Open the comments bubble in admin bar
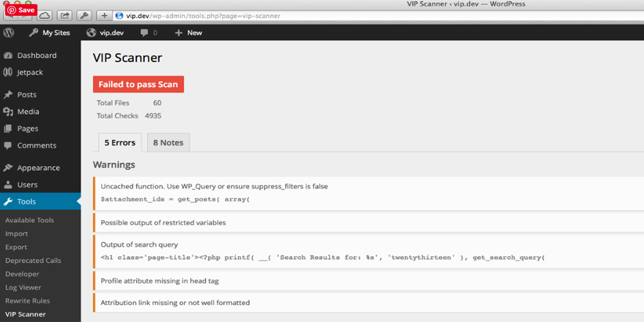Image resolution: width=644 pixels, height=322 pixels. 148,32
